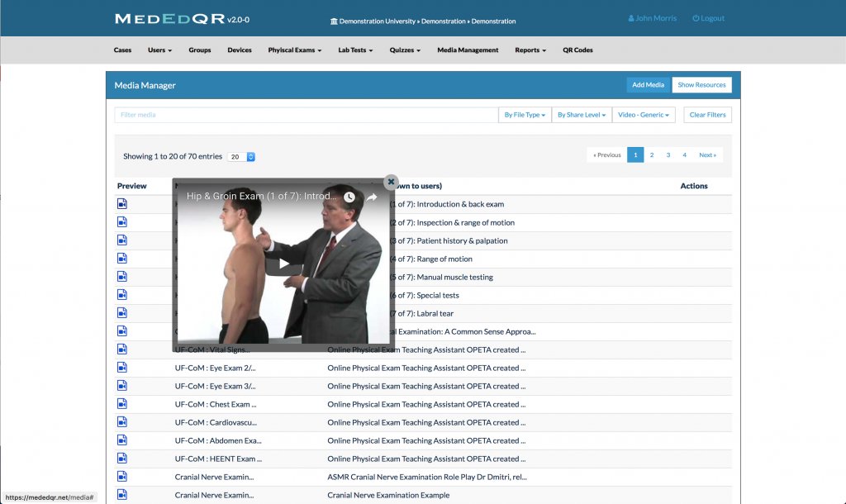Open the Groups page
The image size is (846, 504).
200,50
